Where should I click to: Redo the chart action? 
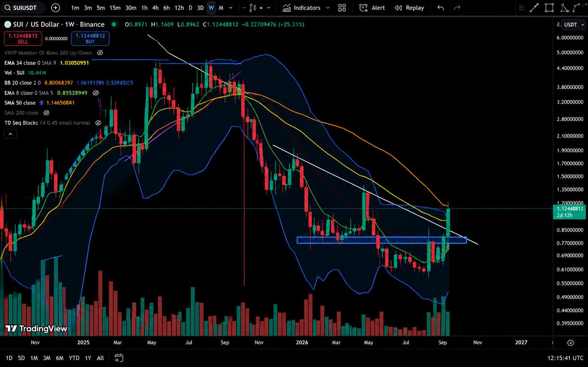click(457, 8)
